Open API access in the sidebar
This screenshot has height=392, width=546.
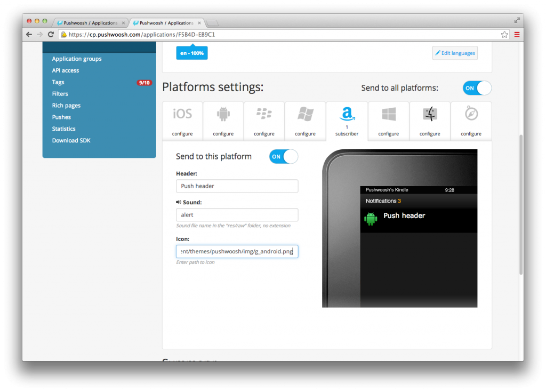(x=66, y=70)
